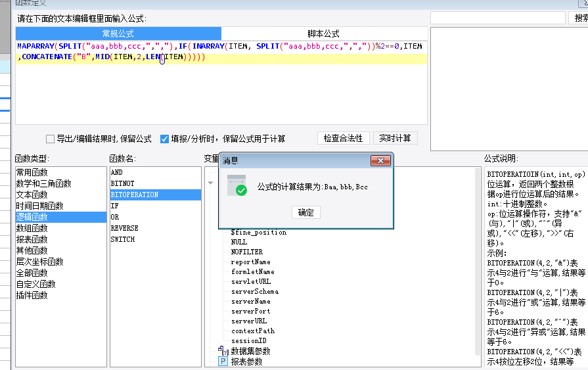This screenshot has height=370, width=588.
Task: Collapse the variable tree arrow
Action: pyautogui.click(x=210, y=183)
